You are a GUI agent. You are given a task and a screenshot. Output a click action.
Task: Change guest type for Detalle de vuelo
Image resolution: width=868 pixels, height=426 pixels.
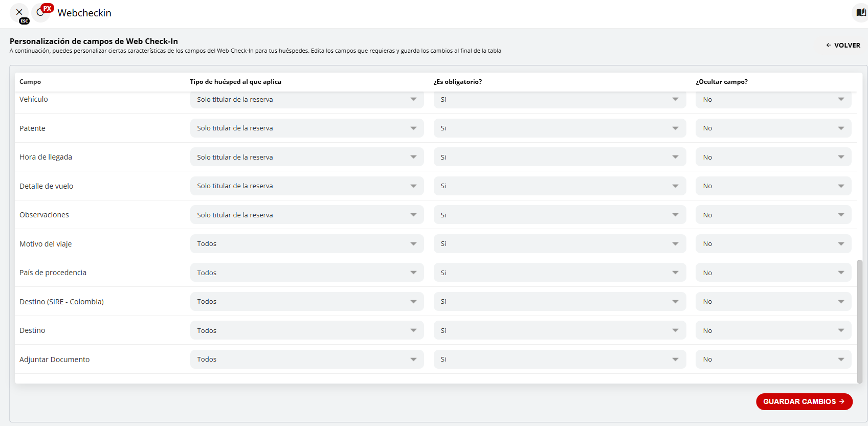306,186
